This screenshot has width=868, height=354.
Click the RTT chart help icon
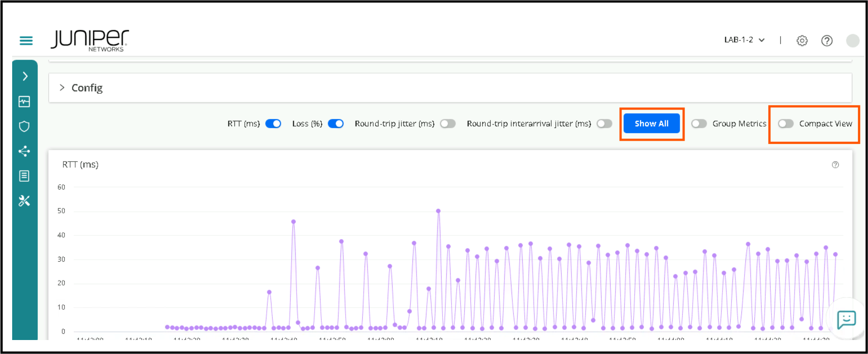coord(835,165)
